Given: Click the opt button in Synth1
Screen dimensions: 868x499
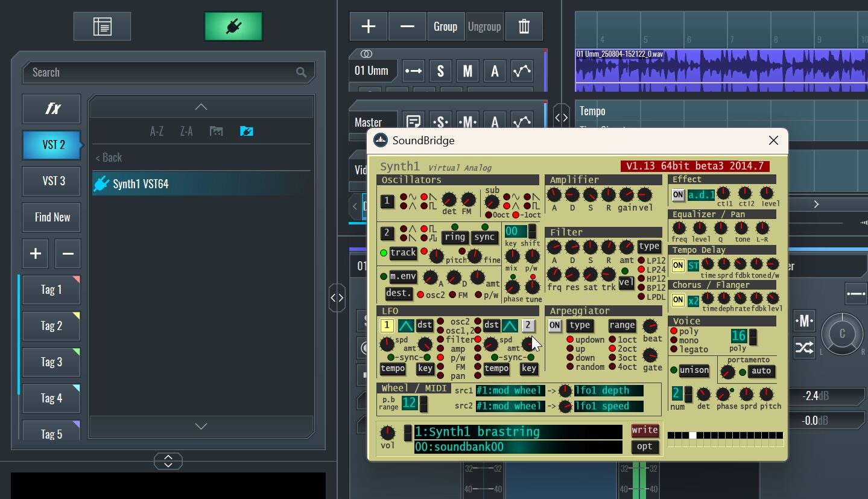Looking at the screenshot, I should [x=645, y=447].
